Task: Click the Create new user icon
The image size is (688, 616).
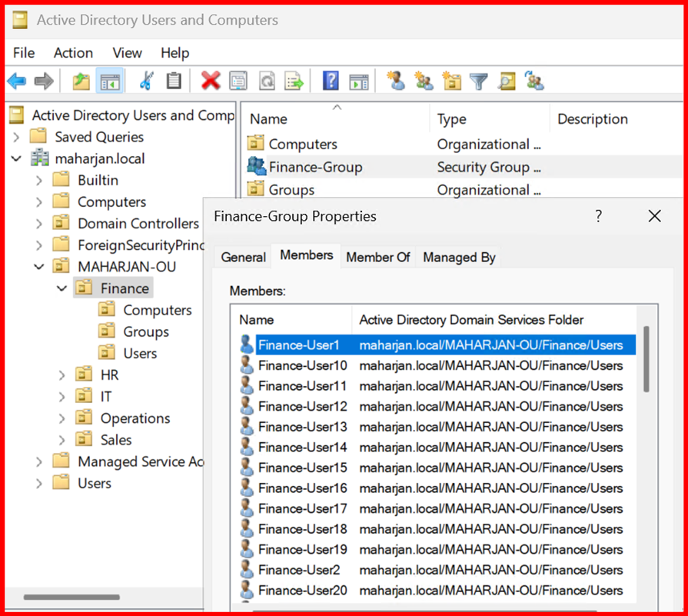Action: [396, 81]
